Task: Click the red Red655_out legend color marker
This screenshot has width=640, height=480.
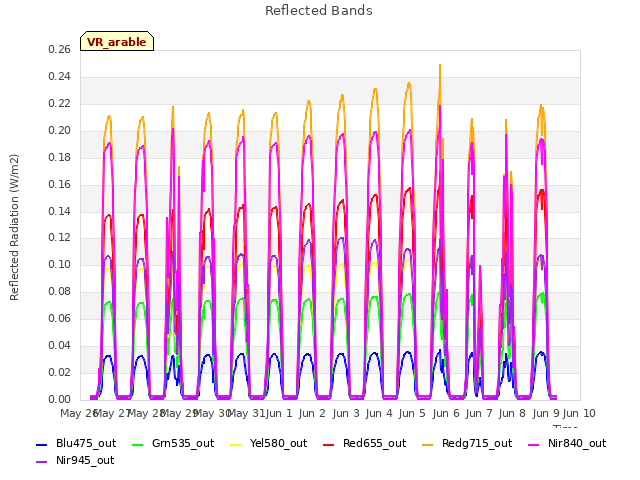Action: pyautogui.click(x=329, y=444)
